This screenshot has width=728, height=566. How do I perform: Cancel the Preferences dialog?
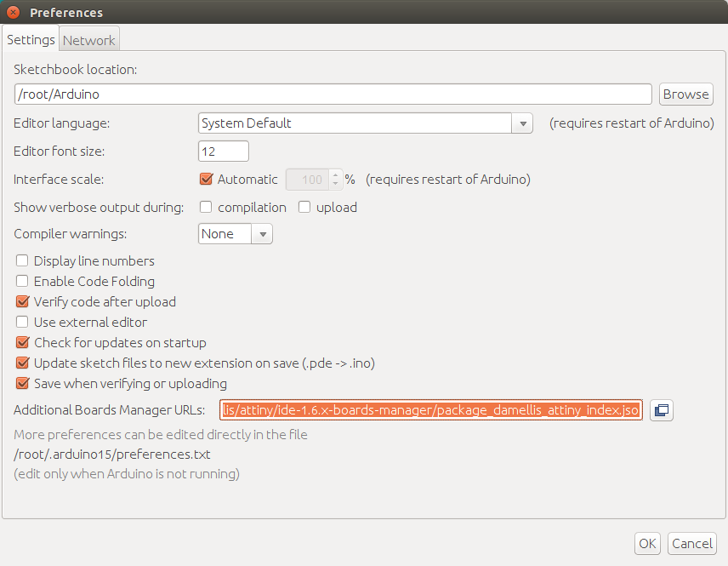point(691,544)
